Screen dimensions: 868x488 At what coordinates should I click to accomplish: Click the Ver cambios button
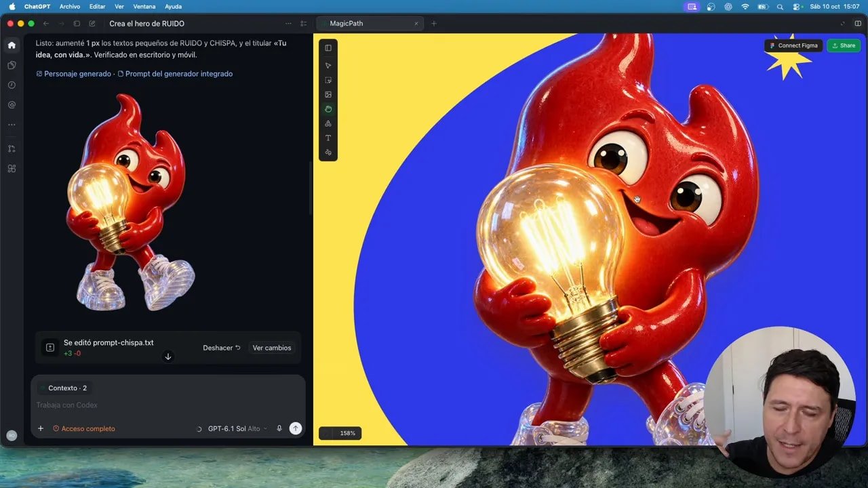click(x=272, y=348)
